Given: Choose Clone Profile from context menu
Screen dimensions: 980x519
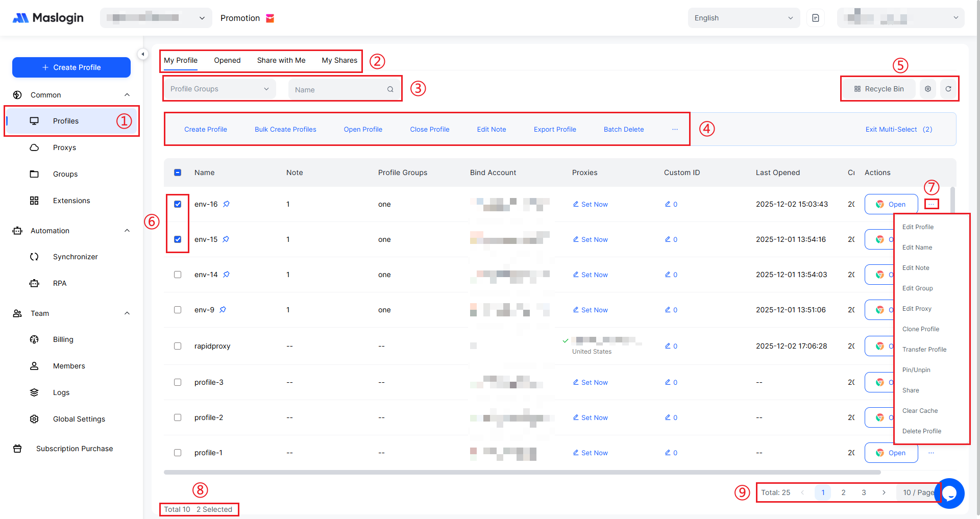Looking at the screenshot, I should 920,329.
